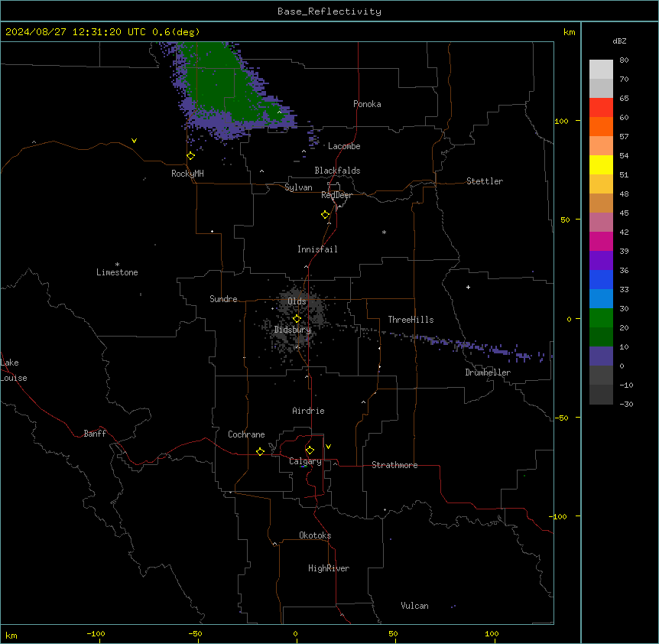Click the Drumheller label
Image resolution: width=659 pixels, height=644 pixels.
(x=488, y=372)
